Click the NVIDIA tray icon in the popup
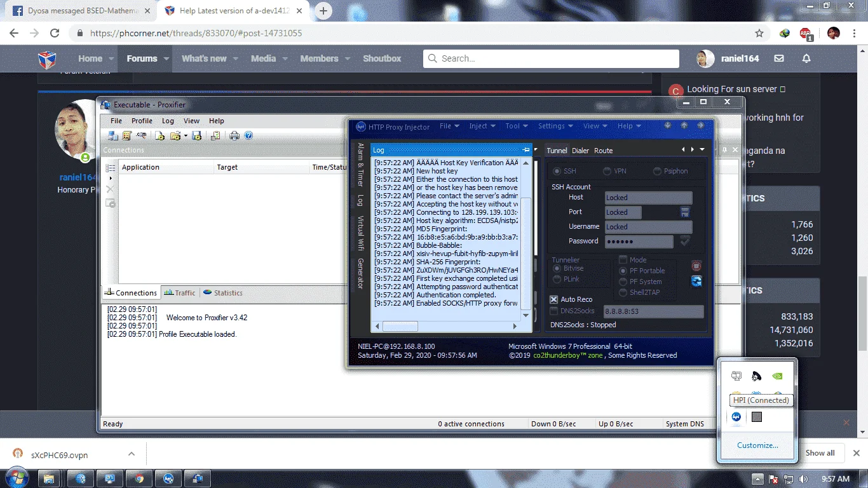Screen dimensions: 868x488 point(776,376)
